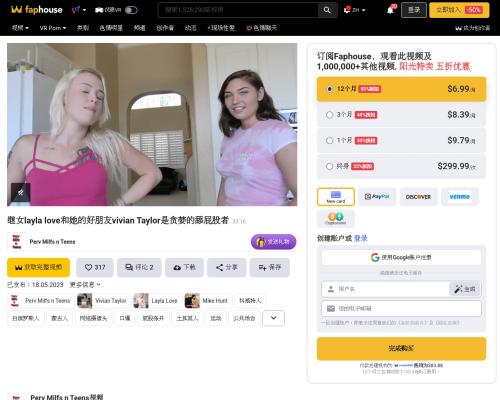
Task: Click the complete purchase button
Action: coord(401,348)
